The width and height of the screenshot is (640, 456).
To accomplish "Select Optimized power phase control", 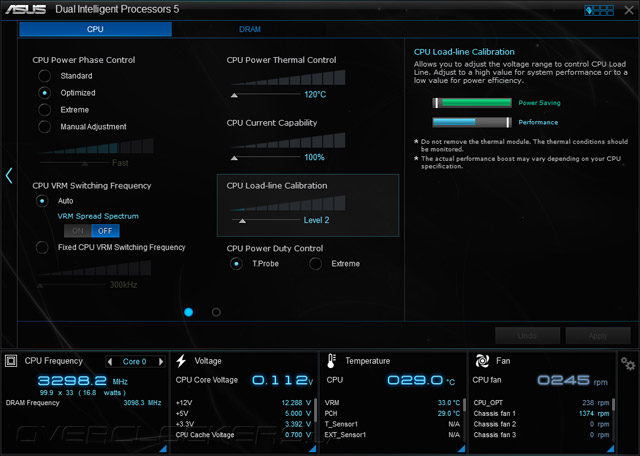I will (44, 93).
